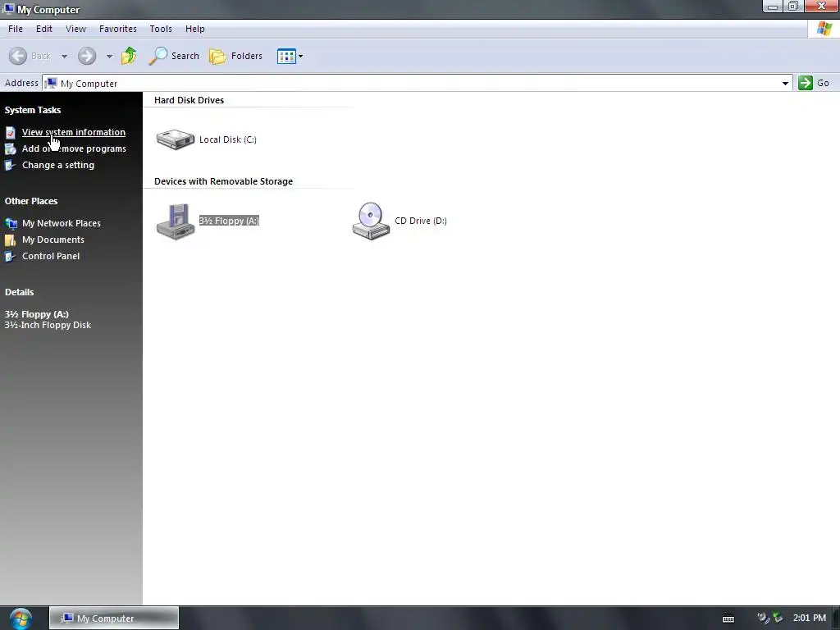Click the 3½ Floppy (A:) label
The height and width of the screenshot is (630, 840).
(230, 221)
